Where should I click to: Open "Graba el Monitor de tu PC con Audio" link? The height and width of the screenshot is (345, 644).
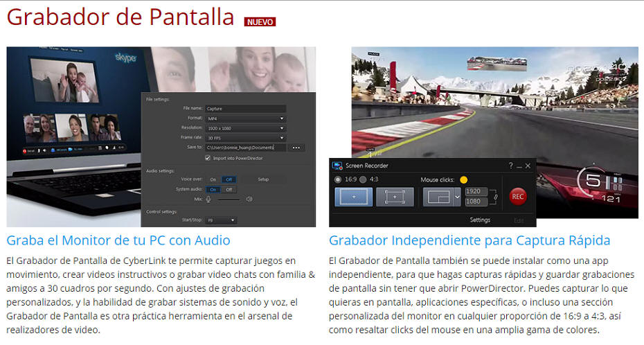[118, 240]
